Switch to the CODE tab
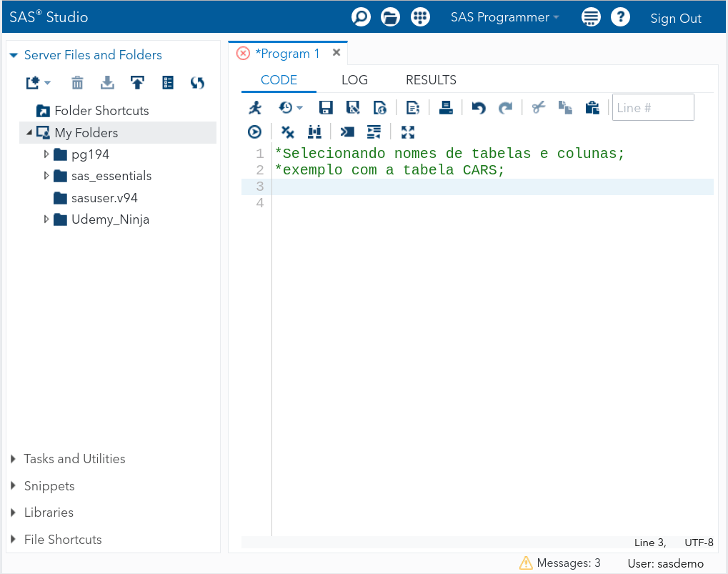 click(279, 80)
